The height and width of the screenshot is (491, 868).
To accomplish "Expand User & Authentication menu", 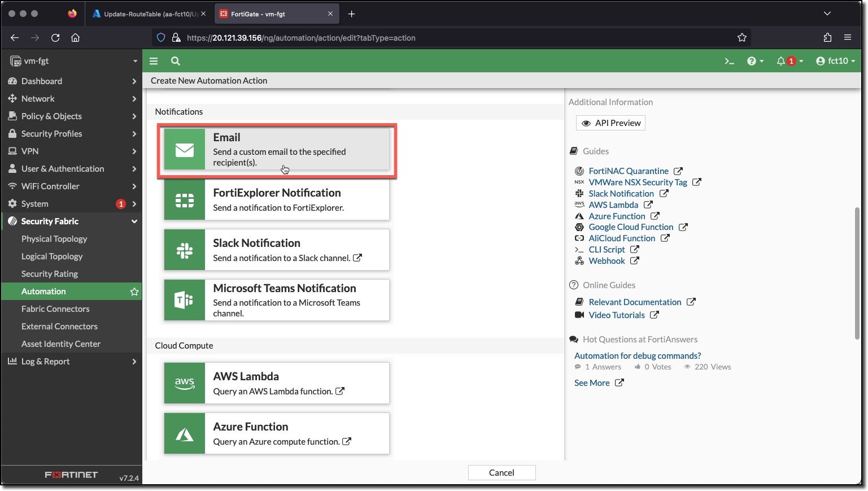I will pos(72,169).
